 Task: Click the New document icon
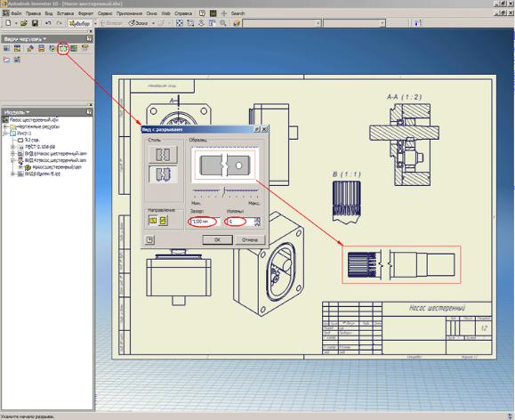pyautogui.click(x=9, y=23)
